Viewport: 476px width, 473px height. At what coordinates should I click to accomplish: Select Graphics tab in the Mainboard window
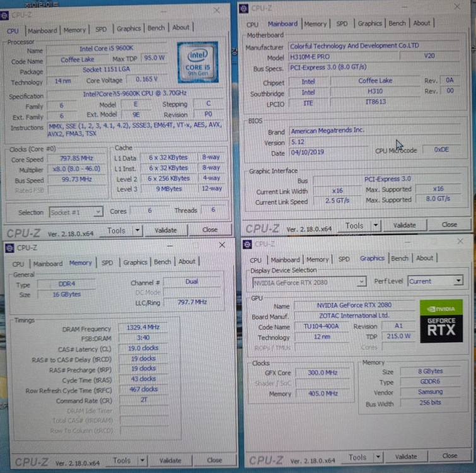point(369,23)
